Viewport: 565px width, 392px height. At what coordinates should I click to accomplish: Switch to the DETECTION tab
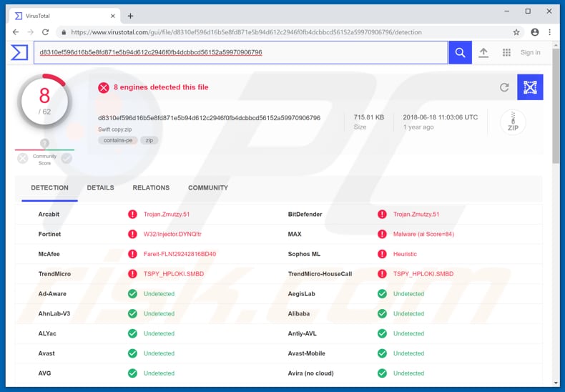[x=50, y=187]
